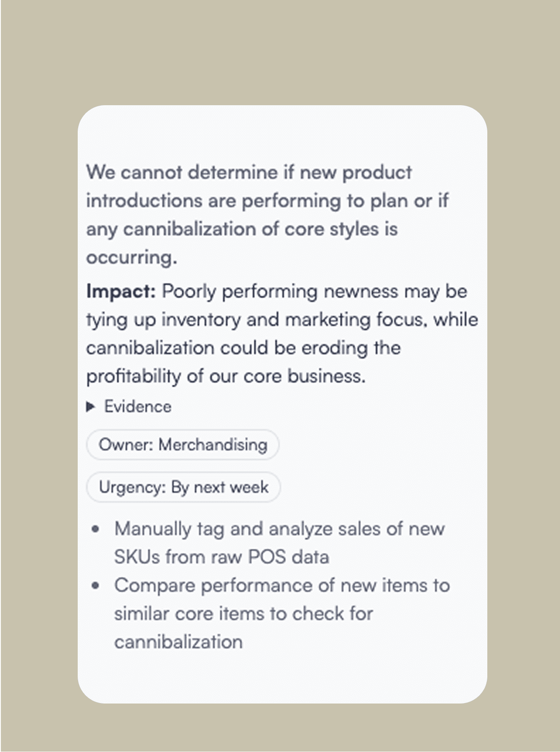Click the 'profitability of our core business.' line
560x752 pixels.
pos(226,376)
